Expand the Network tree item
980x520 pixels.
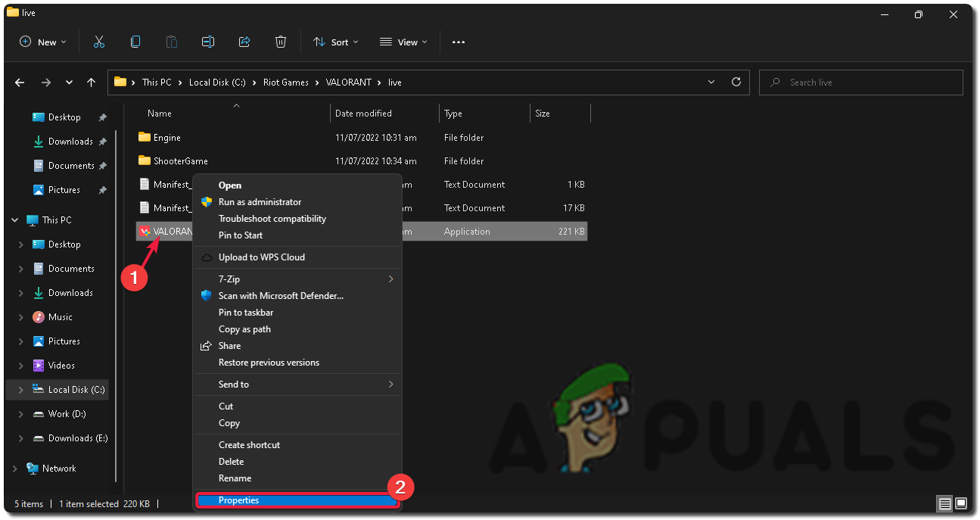tap(15, 469)
